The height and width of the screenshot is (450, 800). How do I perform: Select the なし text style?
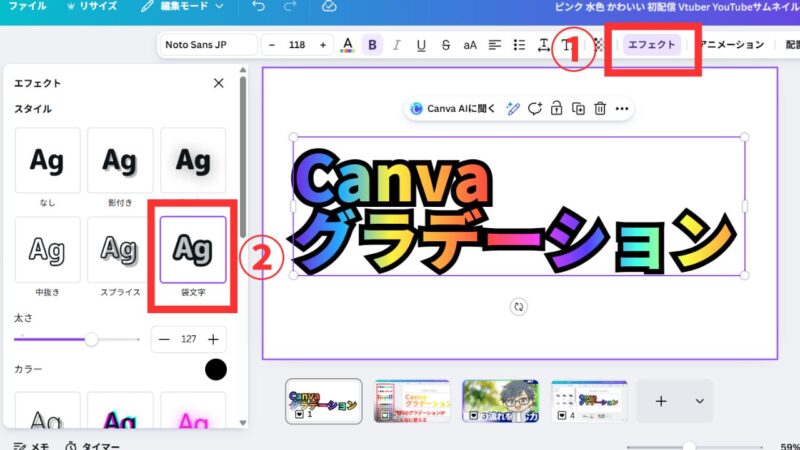pos(47,161)
